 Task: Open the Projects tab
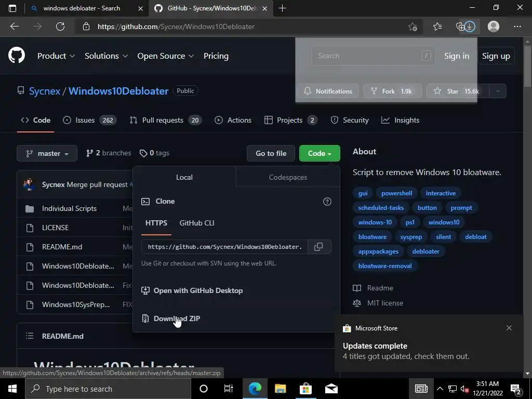291,120
